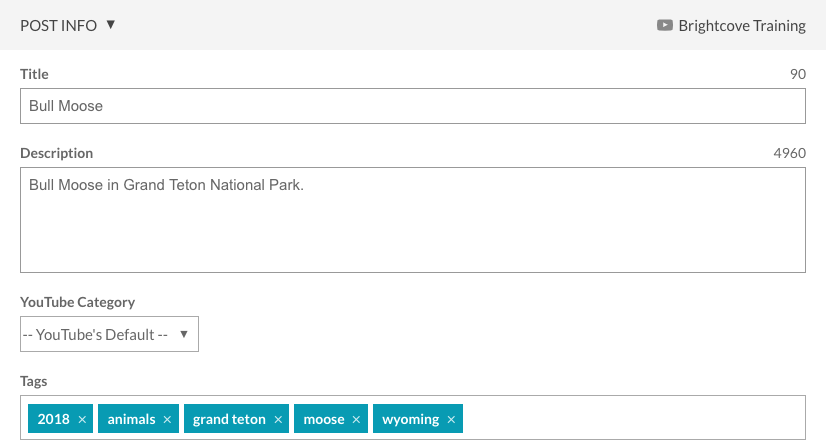Delete the grand teton tag
This screenshot has height=447, width=826.
pyautogui.click(x=279, y=420)
